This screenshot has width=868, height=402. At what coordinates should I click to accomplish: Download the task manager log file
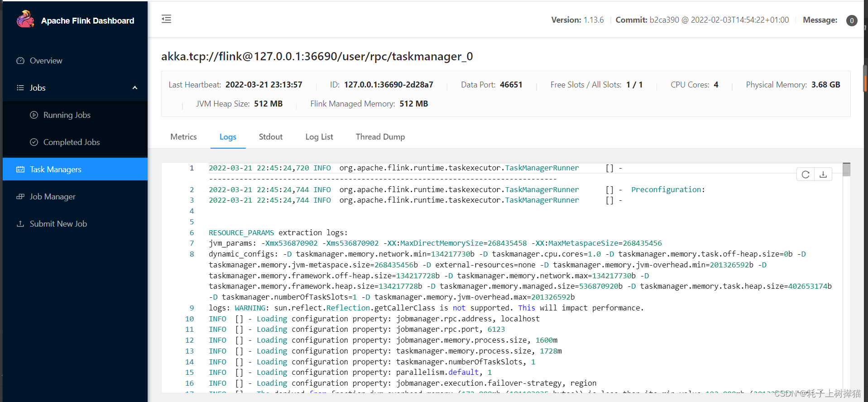[823, 174]
